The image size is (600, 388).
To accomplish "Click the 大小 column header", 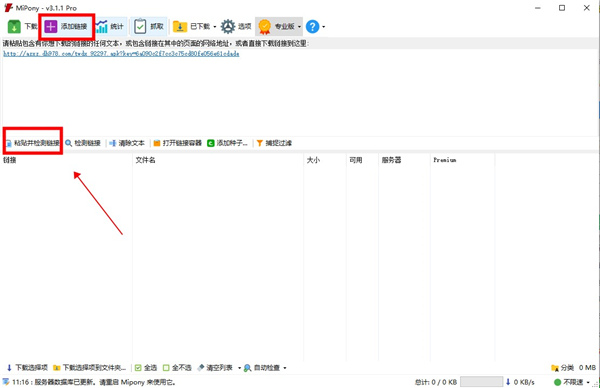I will pyautogui.click(x=325, y=160).
